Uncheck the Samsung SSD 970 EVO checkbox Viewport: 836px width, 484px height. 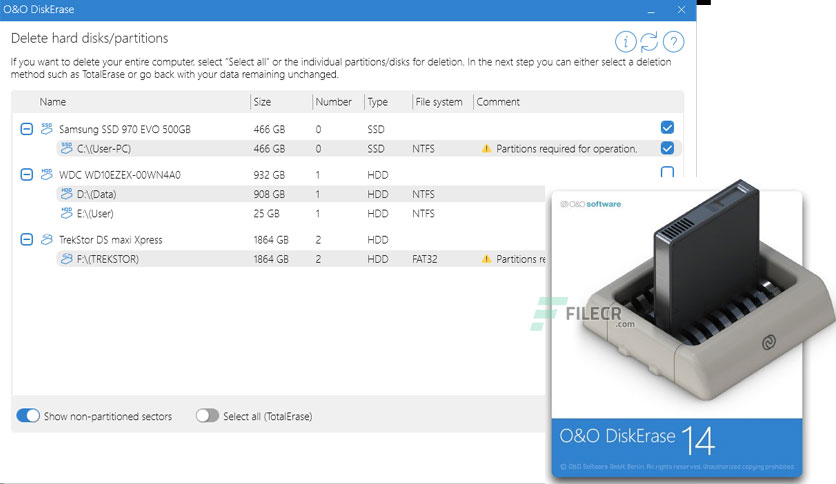coord(667,127)
